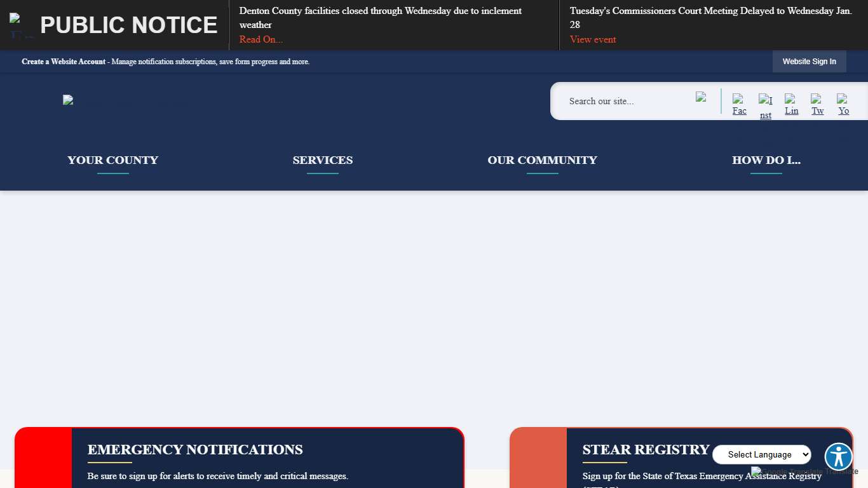Visit the county's LinkedIn profile
This screenshot has width=868, height=488.
tap(791, 104)
